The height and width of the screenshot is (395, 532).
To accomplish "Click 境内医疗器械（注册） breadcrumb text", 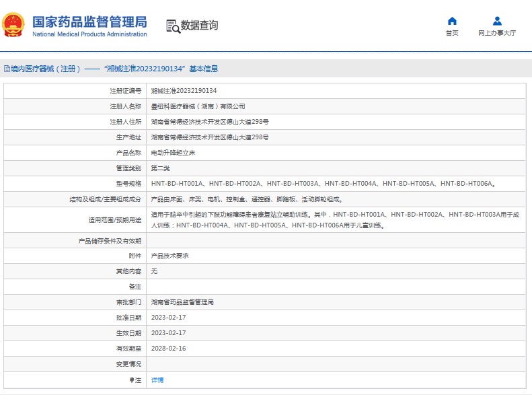I will coord(46,69).
